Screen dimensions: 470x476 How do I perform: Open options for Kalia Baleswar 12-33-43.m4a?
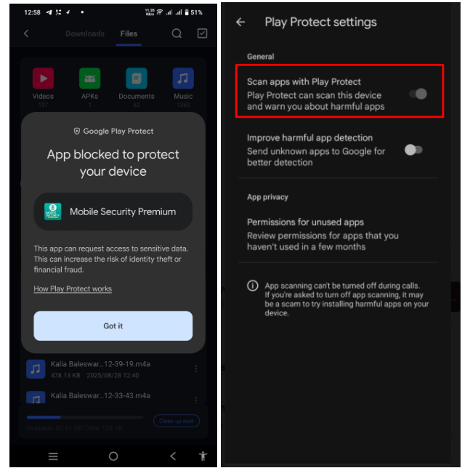(196, 399)
